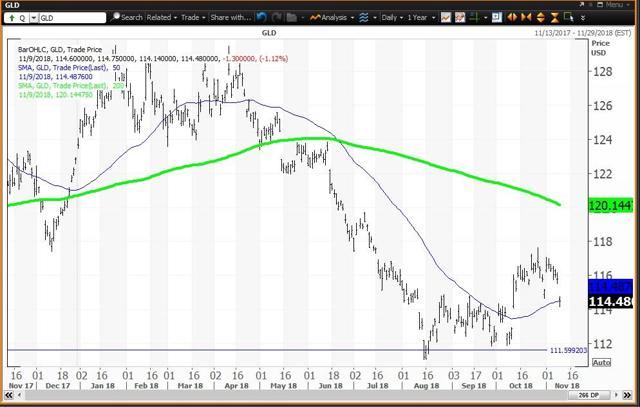This screenshot has height=407, width=640.
Task: Click the compress vertically orange arrows icon
Action: 554,18
